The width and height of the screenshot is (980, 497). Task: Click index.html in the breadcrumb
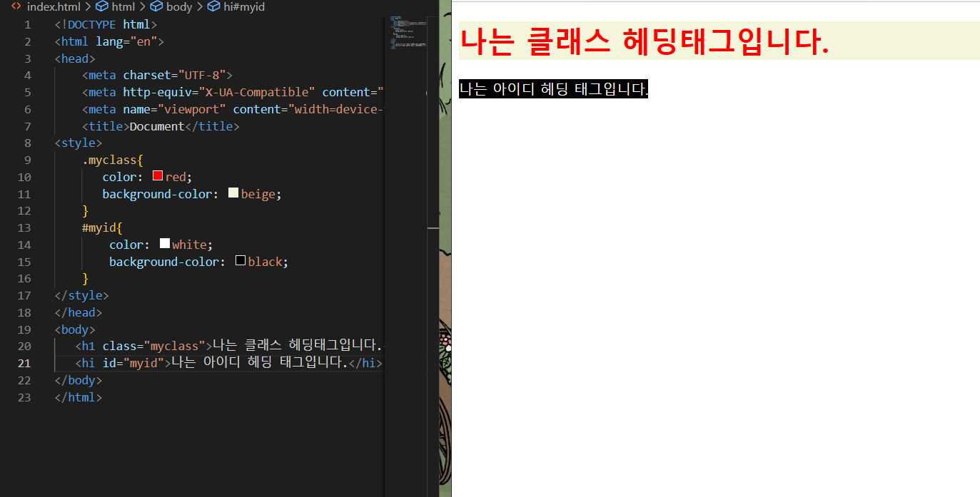click(54, 7)
